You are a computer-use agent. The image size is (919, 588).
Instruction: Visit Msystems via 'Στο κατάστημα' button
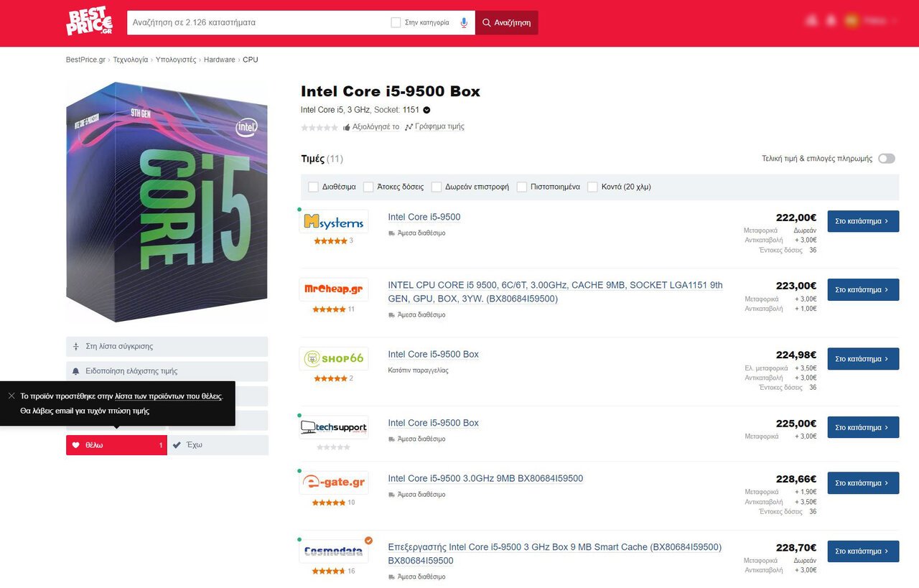coord(863,221)
